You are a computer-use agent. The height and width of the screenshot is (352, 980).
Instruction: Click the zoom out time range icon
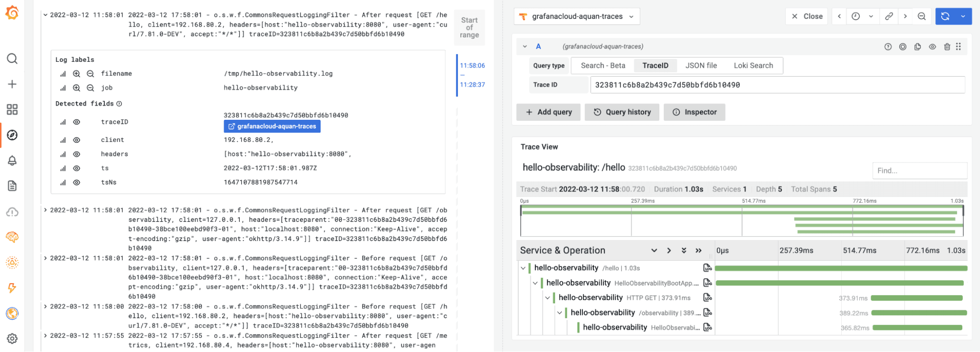point(922,16)
